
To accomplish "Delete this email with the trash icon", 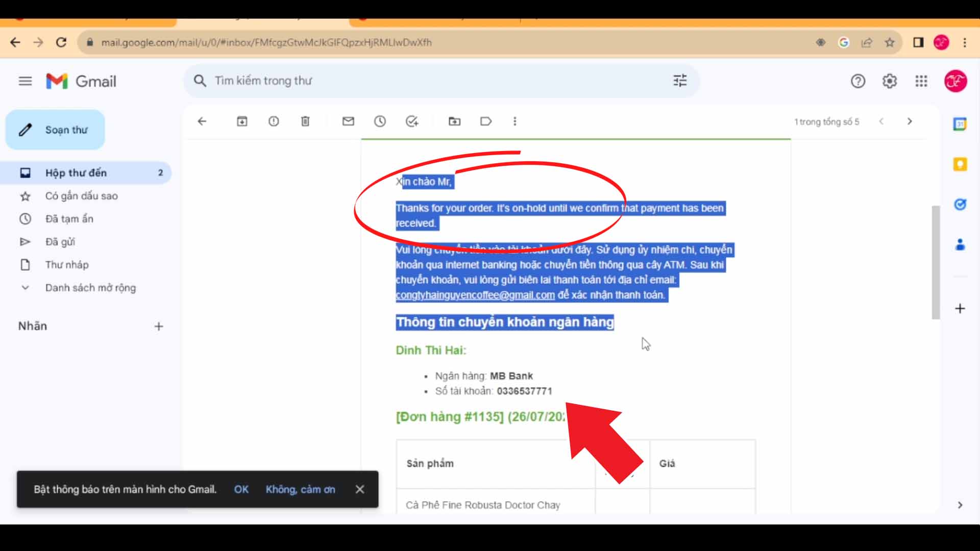I will [x=305, y=121].
